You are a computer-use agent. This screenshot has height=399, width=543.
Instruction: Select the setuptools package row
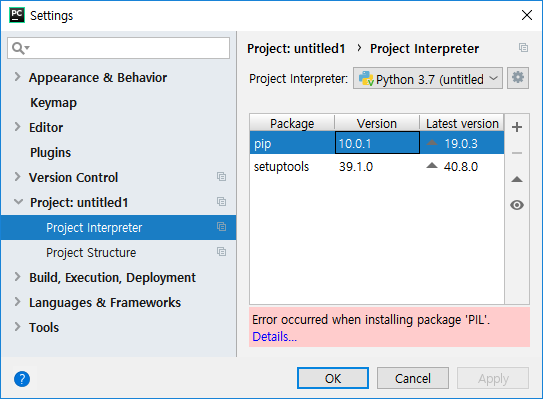377,167
